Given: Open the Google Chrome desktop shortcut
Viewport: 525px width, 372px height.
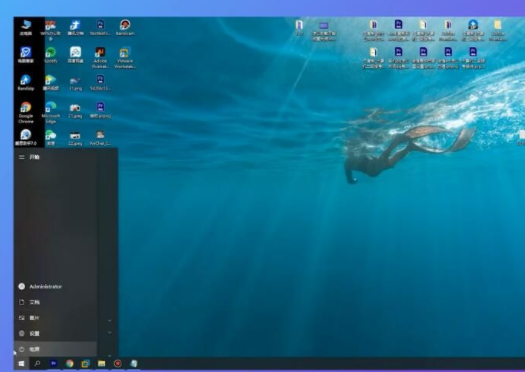Looking at the screenshot, I should [x=26, y=112].
